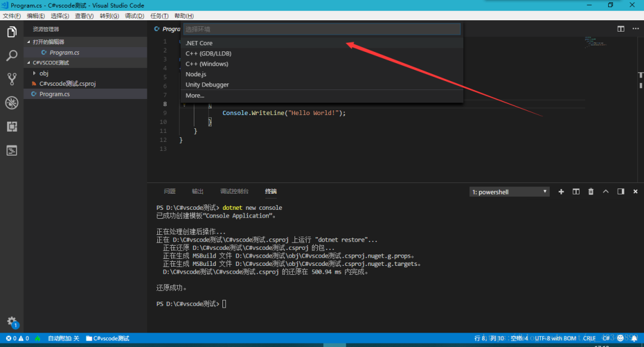The width and height of the screenshot is (644, 347).
Task: Expand the obj folder in explorer
Action: pyautogui.click(x=35, y=73)
